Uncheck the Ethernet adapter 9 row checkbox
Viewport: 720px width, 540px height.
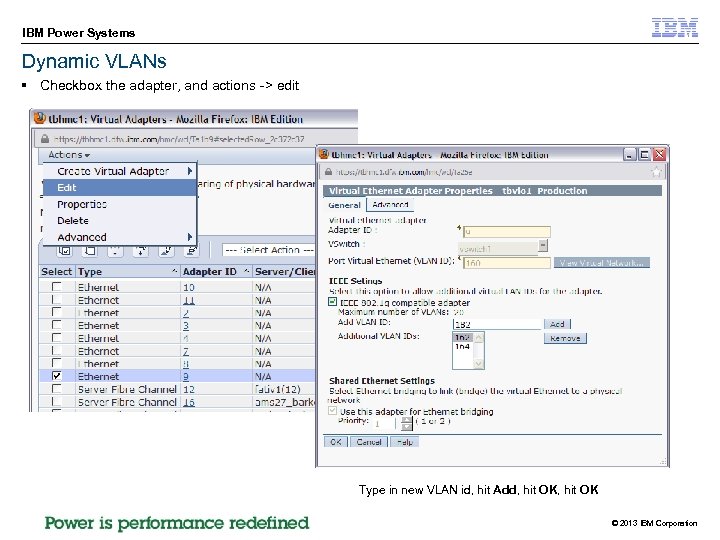56,376
